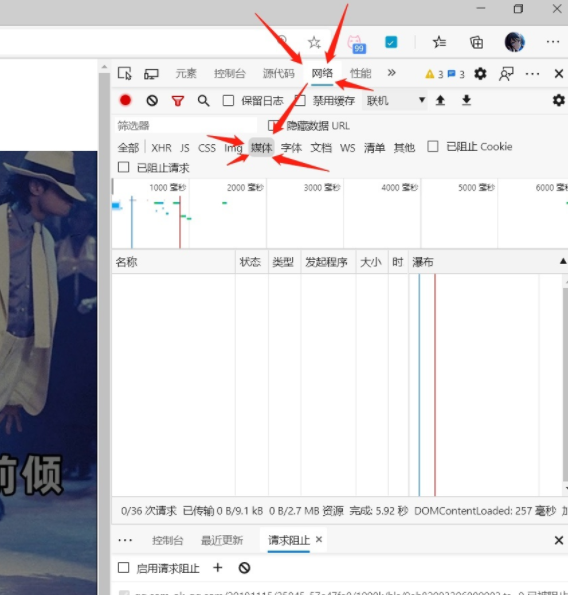Select the 全部 filter type

[x=128, y=148]
